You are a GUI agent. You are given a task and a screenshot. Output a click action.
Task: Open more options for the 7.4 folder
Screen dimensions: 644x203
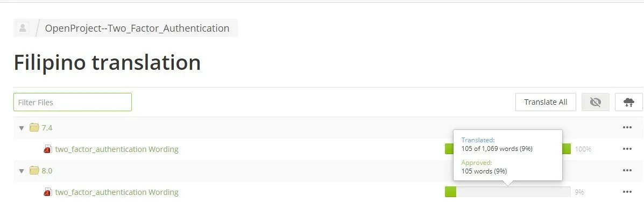[627, 127]
